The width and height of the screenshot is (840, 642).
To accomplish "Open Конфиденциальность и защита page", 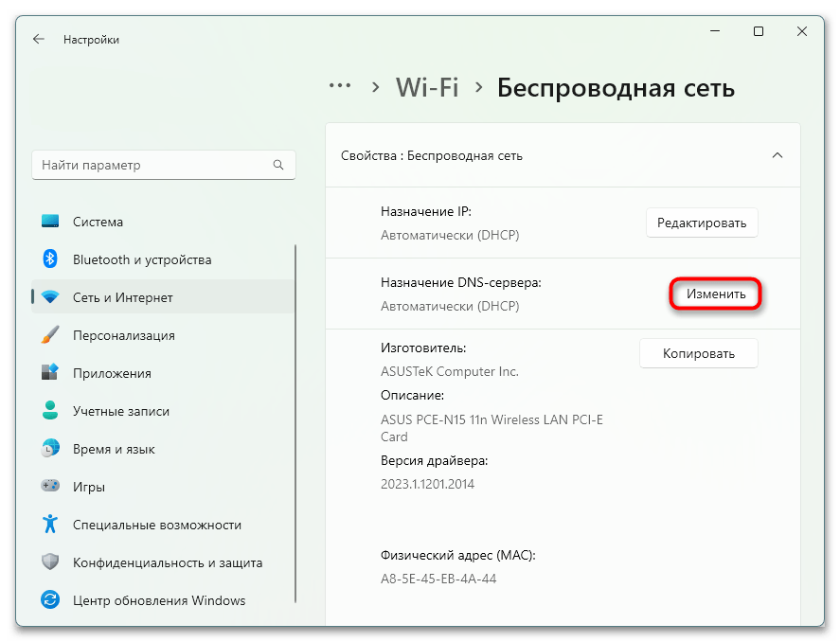I will [163, 562].
